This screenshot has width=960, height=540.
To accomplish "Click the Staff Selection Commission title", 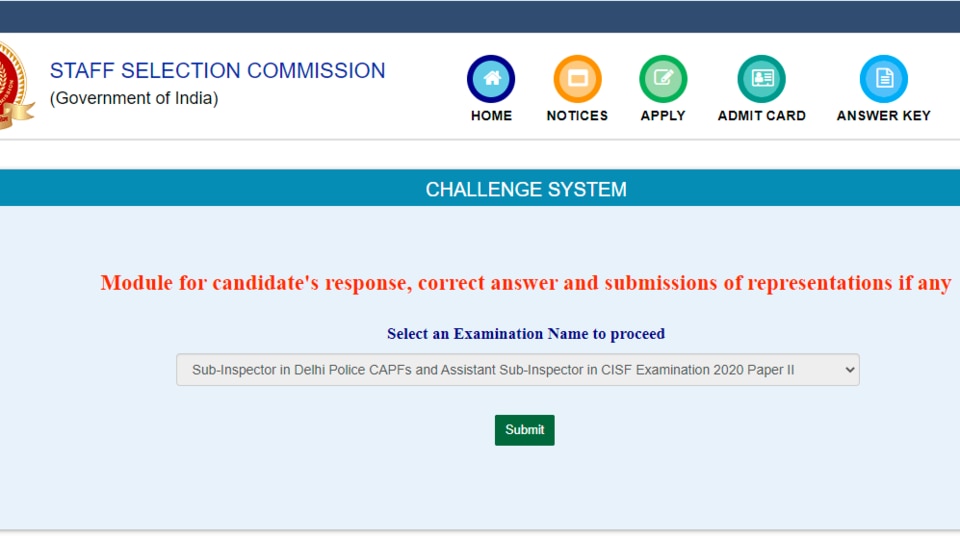I will coord(217,70).
